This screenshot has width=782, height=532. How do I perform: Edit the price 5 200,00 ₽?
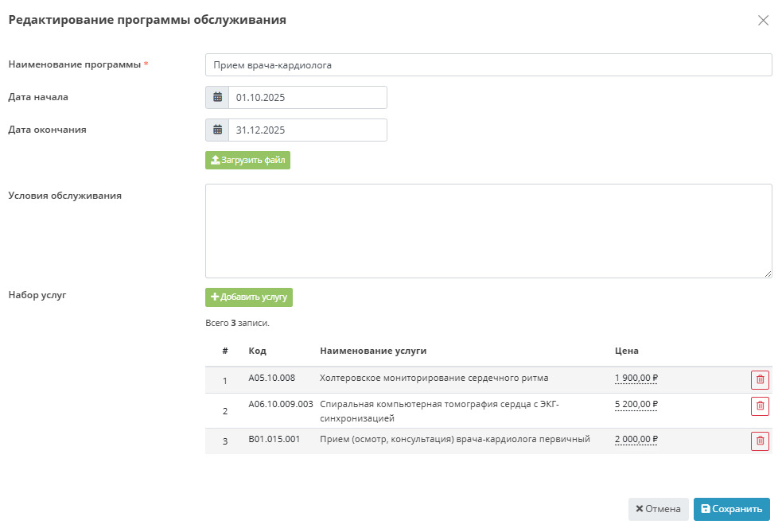coord(636,404)
